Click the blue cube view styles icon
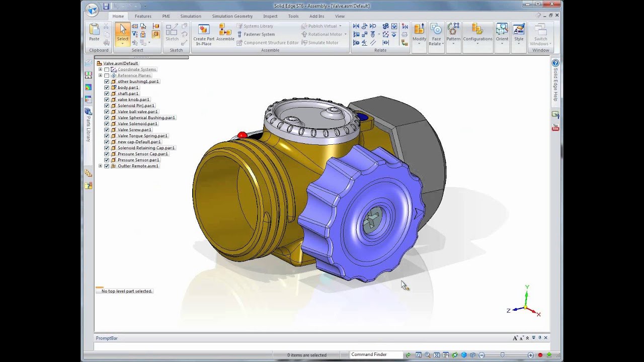The image size is (644, 362). (x=464, y=355)
